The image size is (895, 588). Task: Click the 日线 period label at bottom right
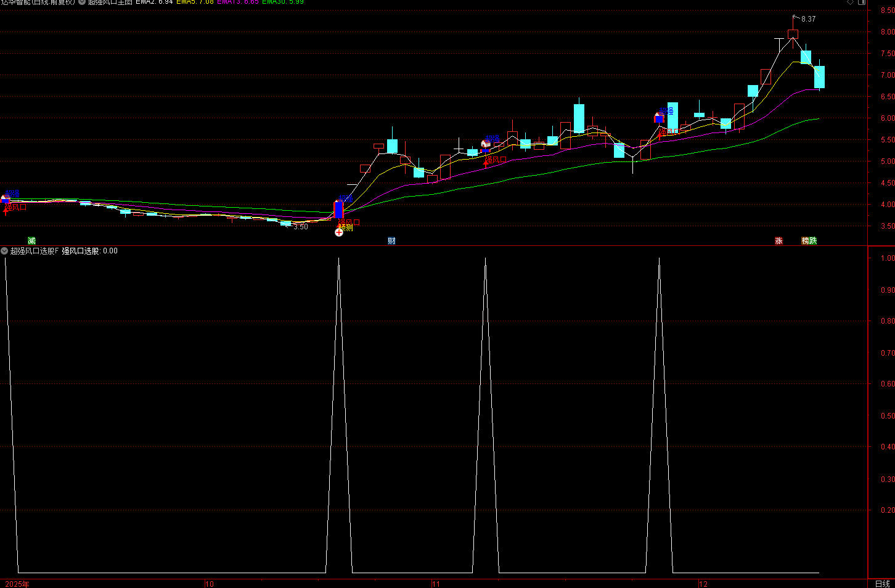click(x=882, y=584)
